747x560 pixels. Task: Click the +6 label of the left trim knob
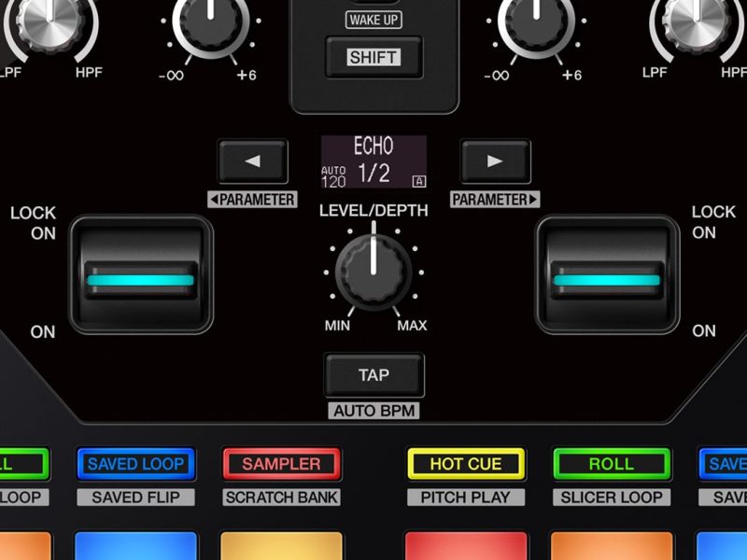point(247,76)
